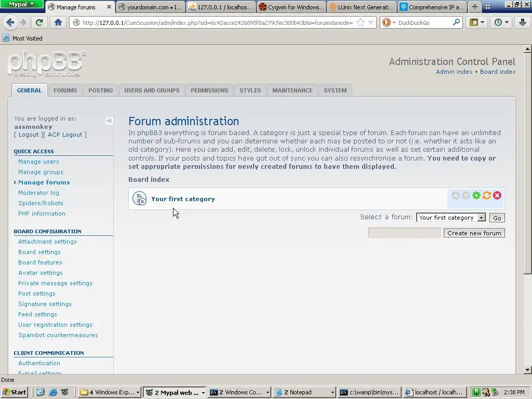The width and height of the screenshot is (532, 399).
Task: Switch to the FORUMS tab
Action: pos(65,90)
